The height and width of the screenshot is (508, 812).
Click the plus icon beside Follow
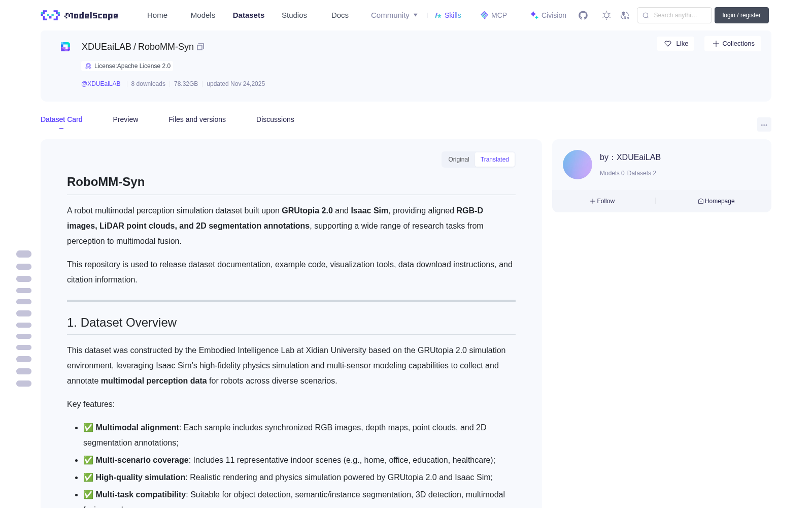click(x=593, y=201)
